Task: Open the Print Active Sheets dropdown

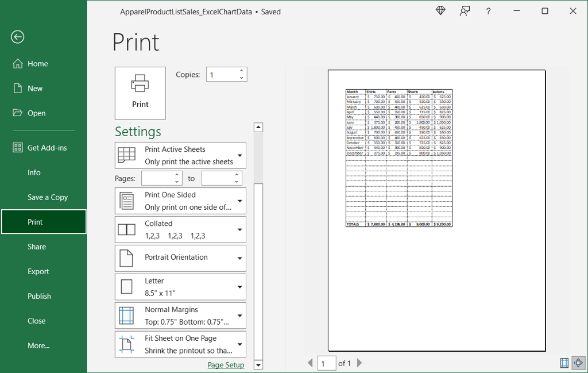Action: click(180, 155)
